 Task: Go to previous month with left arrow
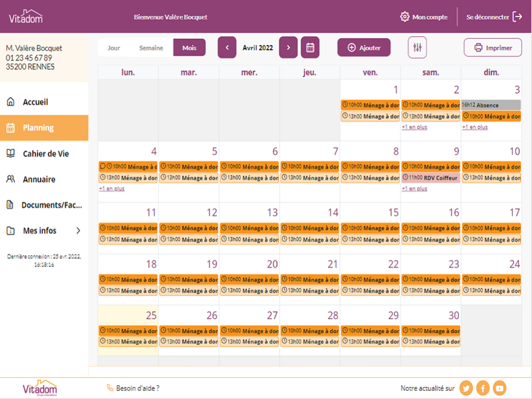point(227,47)
